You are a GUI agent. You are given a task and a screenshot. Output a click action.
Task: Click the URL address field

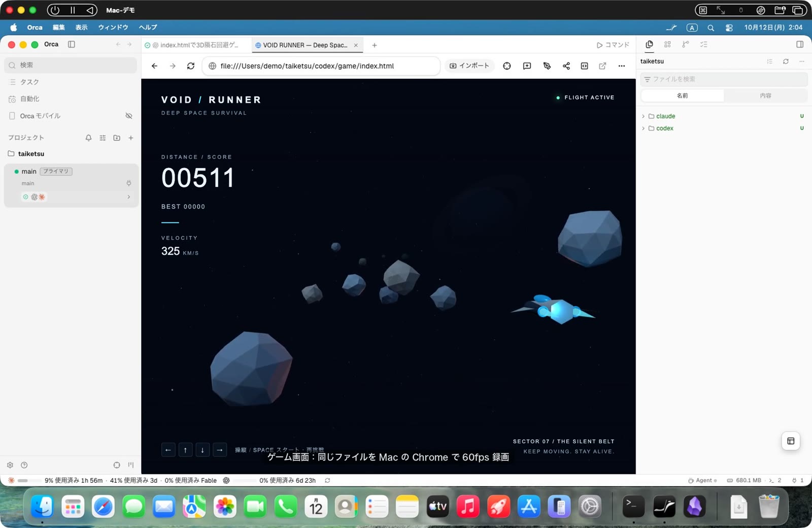[321, 66]
